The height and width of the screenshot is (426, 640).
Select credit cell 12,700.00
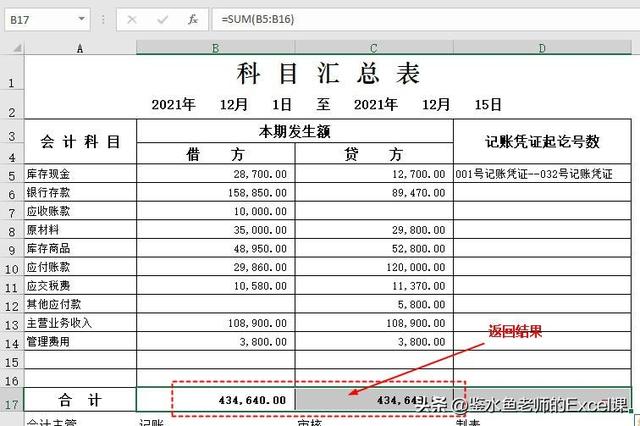(374, 174)
